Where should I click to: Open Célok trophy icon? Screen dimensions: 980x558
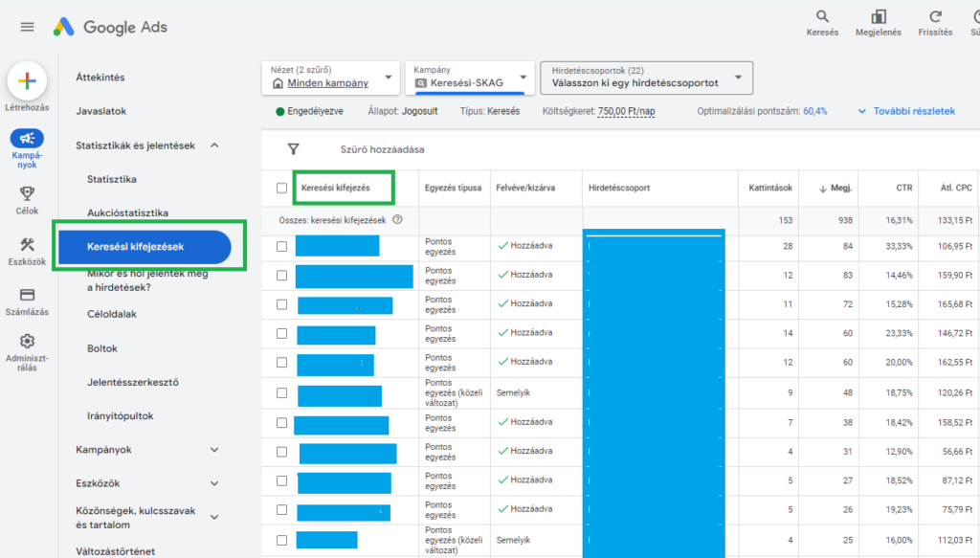[x=27, y=192]
